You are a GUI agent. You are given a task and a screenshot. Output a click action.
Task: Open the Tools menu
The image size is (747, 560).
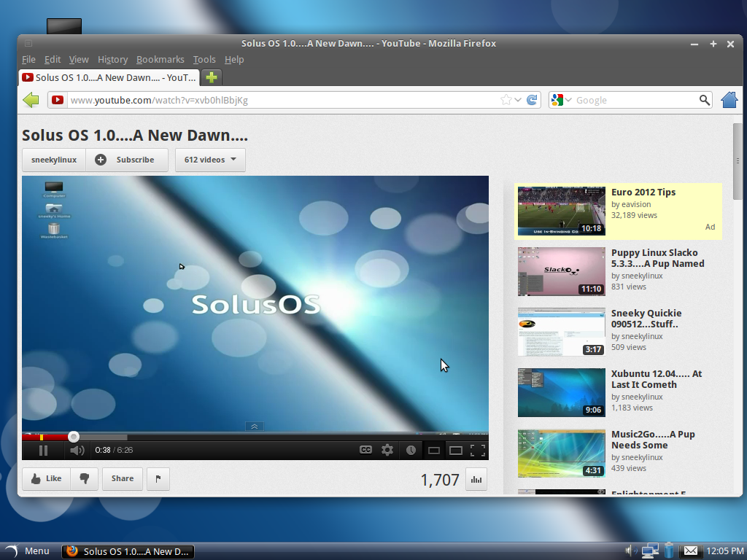point(204,60)
